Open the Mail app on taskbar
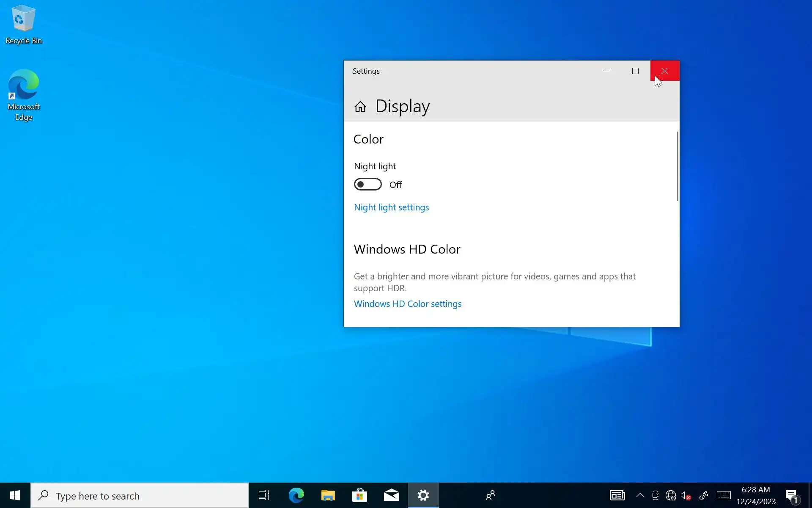The width and height of the screenshot is (812, 508). pos(391,495)
